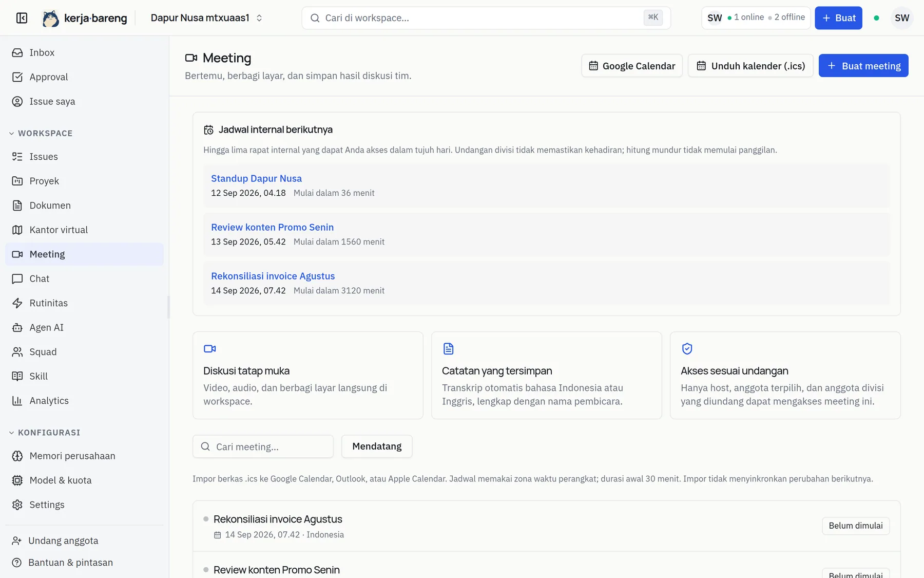Click the Buat meeting button
The height and width of the screenshot is (578, 924).
click(x=863, y=66)
